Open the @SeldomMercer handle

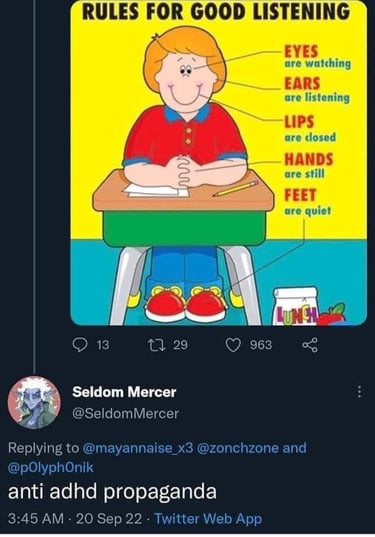point(125,413)
